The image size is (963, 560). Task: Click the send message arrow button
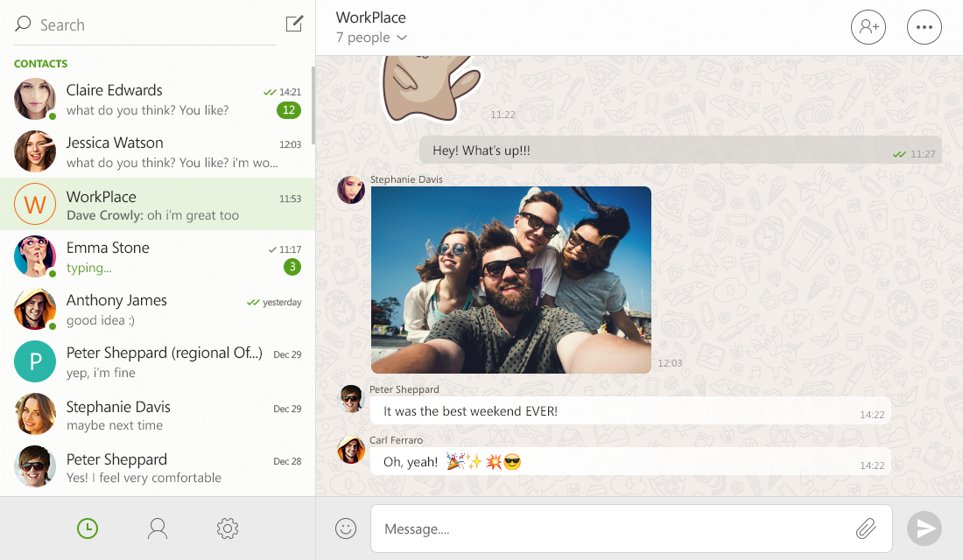pyautogui.click(x=924, y=528)
